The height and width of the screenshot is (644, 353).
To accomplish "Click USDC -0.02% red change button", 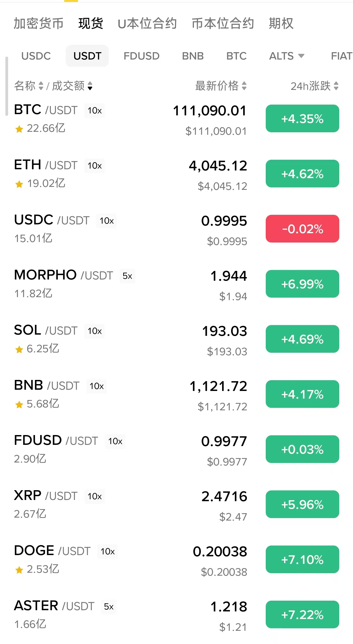I will (302, 229).
